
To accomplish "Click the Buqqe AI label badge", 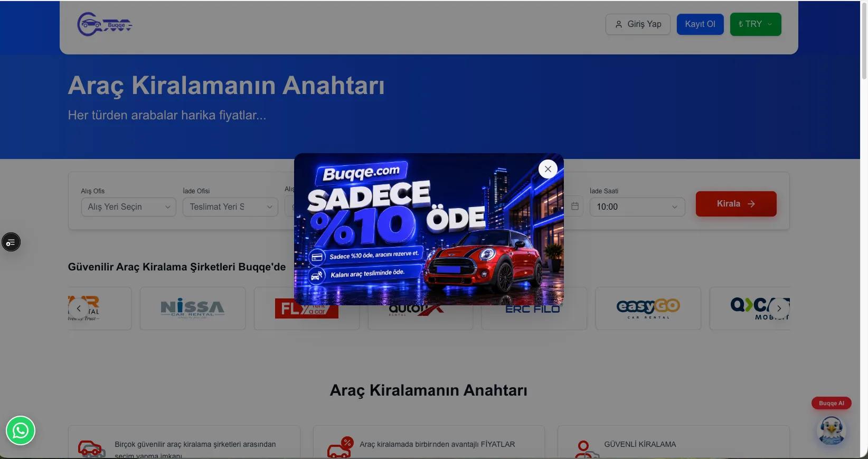I will point(832,403).
